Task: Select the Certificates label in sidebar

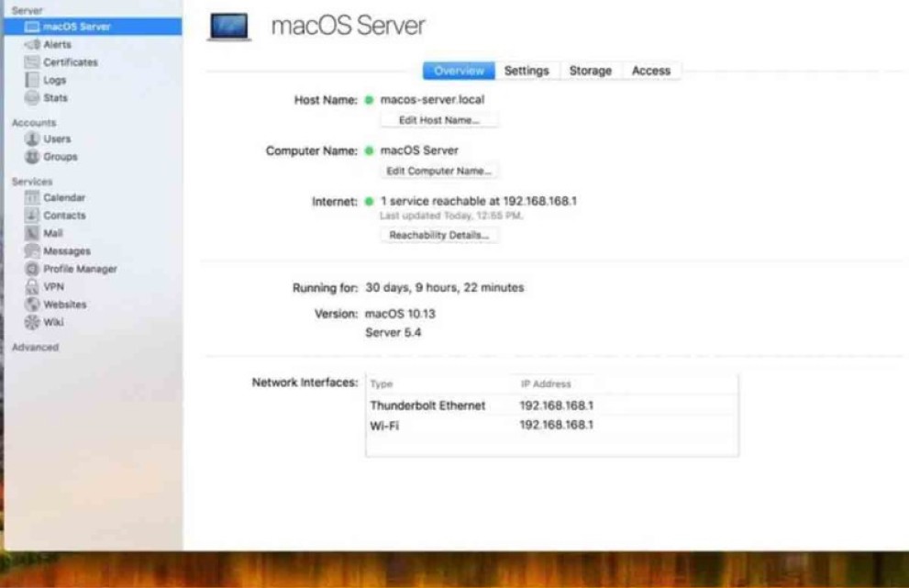Action: pyautogui.click(x=70, y=62)
